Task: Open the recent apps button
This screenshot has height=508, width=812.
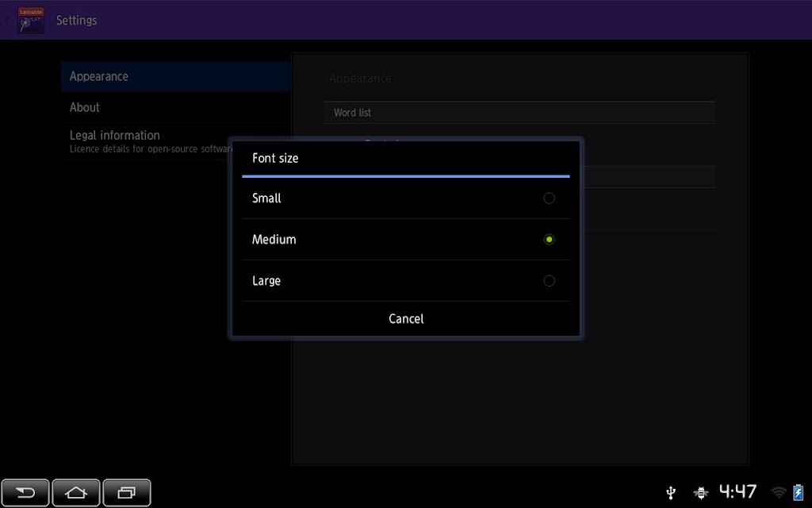Action: (127, 492)
